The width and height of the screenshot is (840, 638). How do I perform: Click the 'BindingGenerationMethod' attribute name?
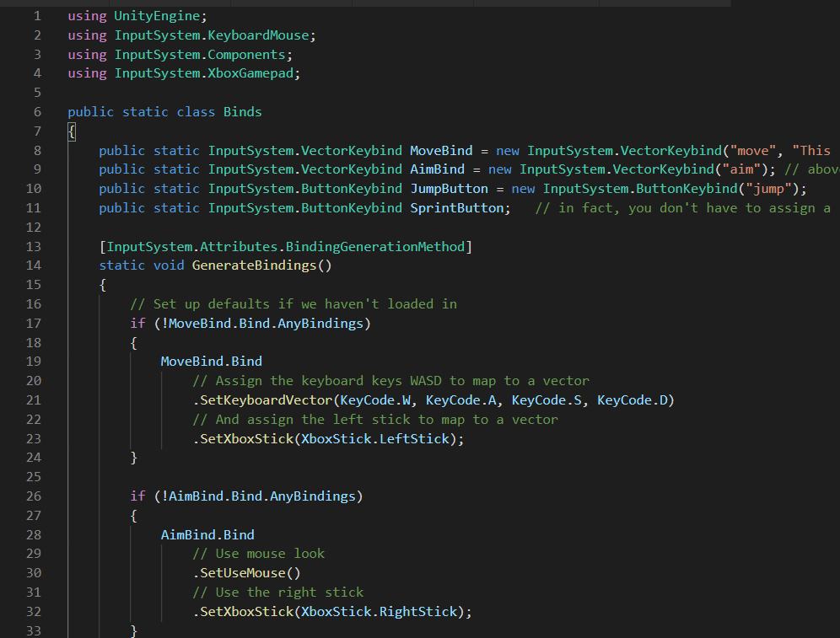click(375, 247)
